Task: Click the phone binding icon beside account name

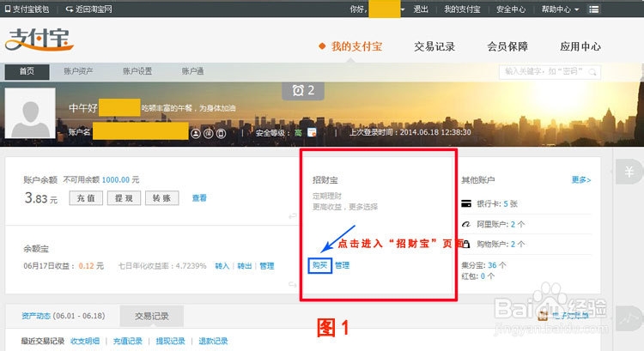Action: pyautogui.click(x=221, y=133)
